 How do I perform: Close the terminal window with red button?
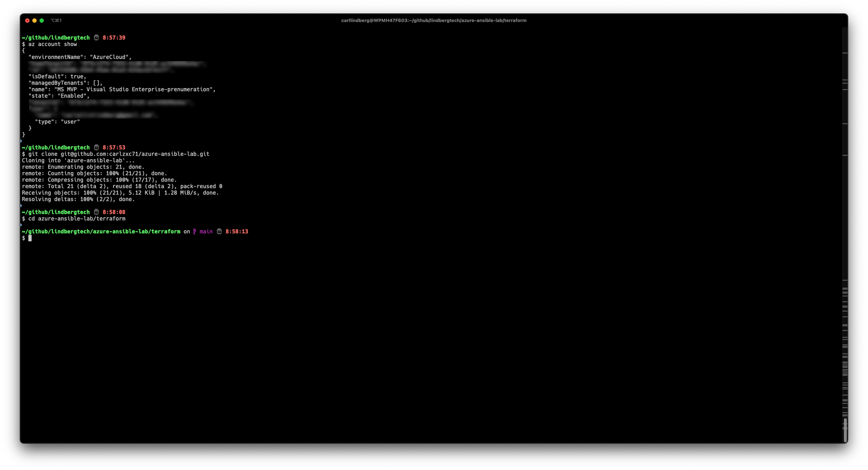point(27,20)
